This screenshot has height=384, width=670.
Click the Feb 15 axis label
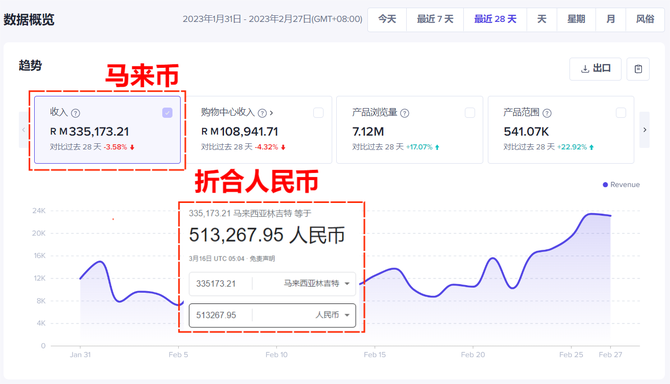[x=375, y=355]
